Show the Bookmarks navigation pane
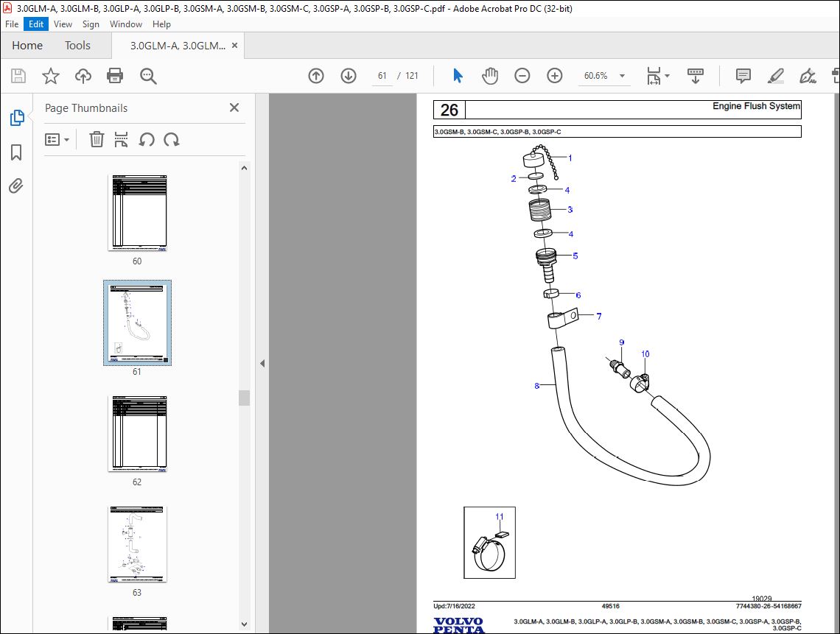 click(16, 152)
